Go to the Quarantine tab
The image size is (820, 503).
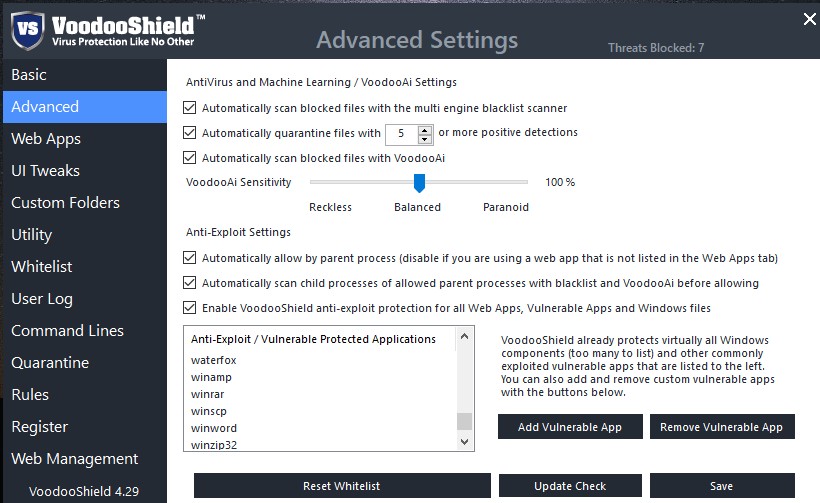pos(50,363)
